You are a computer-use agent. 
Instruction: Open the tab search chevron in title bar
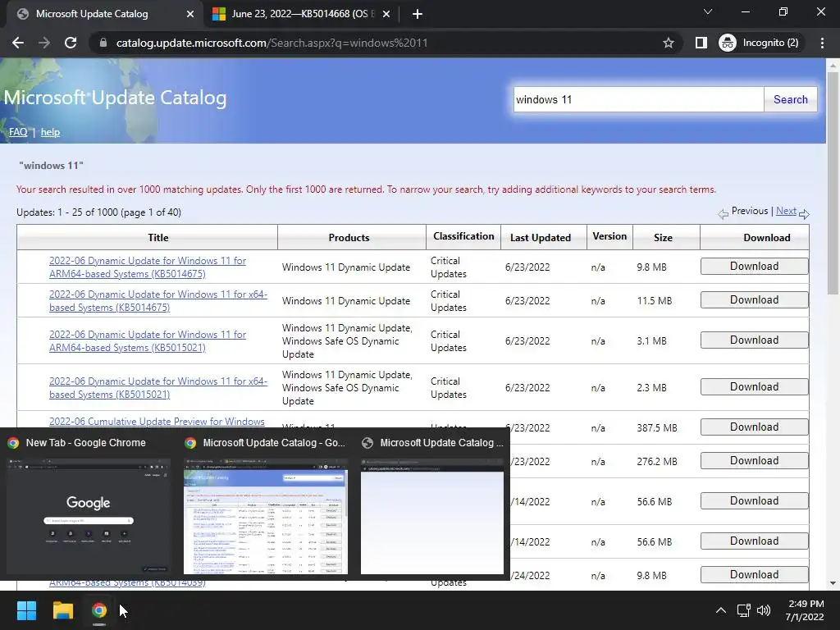click(x=708, y=11)
